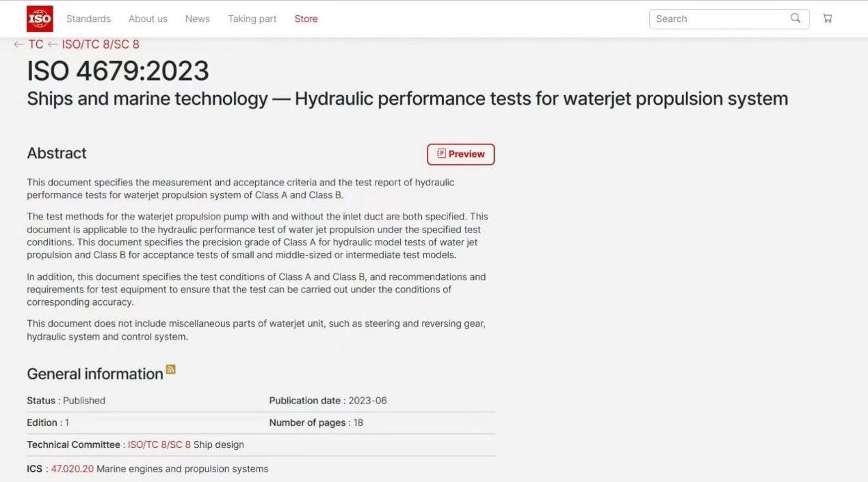Click the magnifier search icon
Screen dimensions: 868x482
(795, 18)
